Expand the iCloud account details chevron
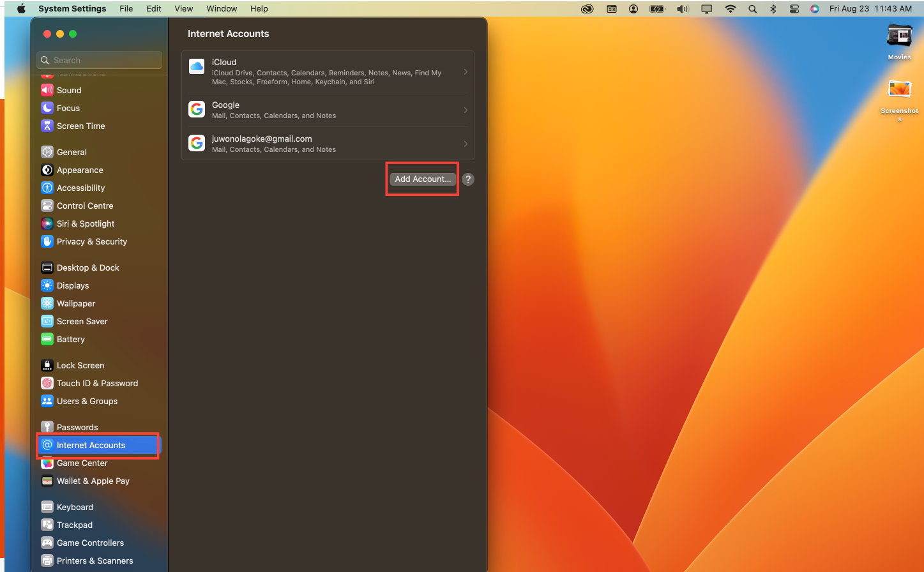Screen dimensions: 924x572 (466, 72)
